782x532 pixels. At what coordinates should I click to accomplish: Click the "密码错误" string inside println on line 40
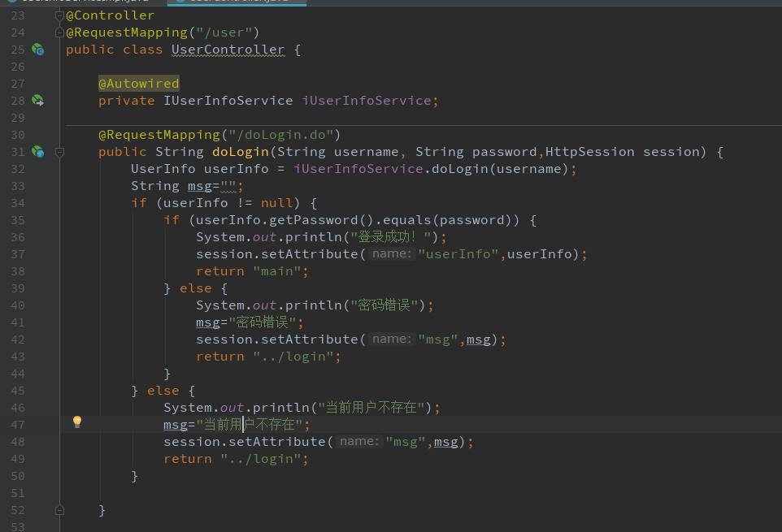pos(384,305)
